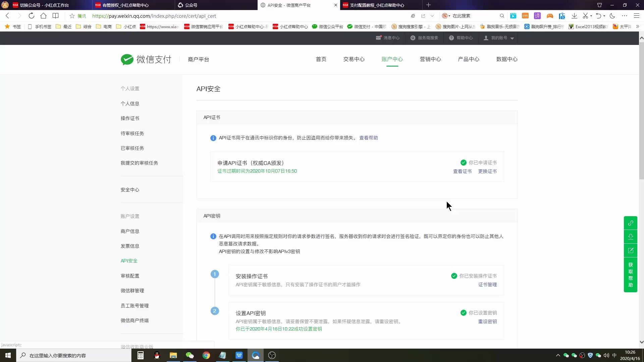
Task: Switch to 有赞授权 browser tab
Action: click(133, 5)
